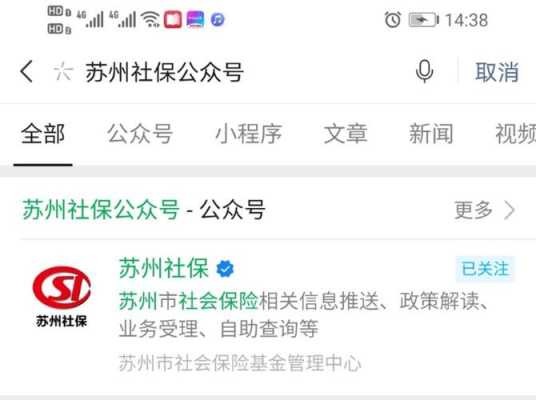Switch to the 小程序 tab
Image resolution: width=536 pixels, height=400 pixels.
tap(249, 134)
